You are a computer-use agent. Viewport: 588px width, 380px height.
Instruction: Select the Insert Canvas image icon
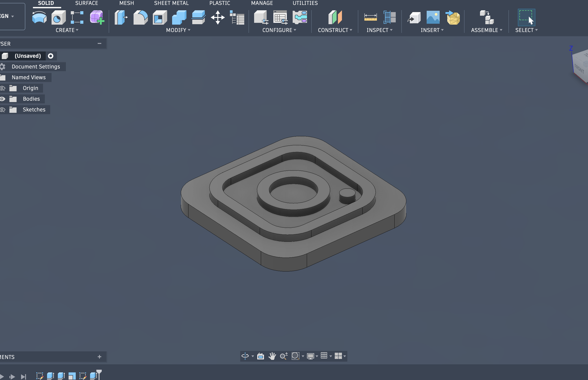433,17
